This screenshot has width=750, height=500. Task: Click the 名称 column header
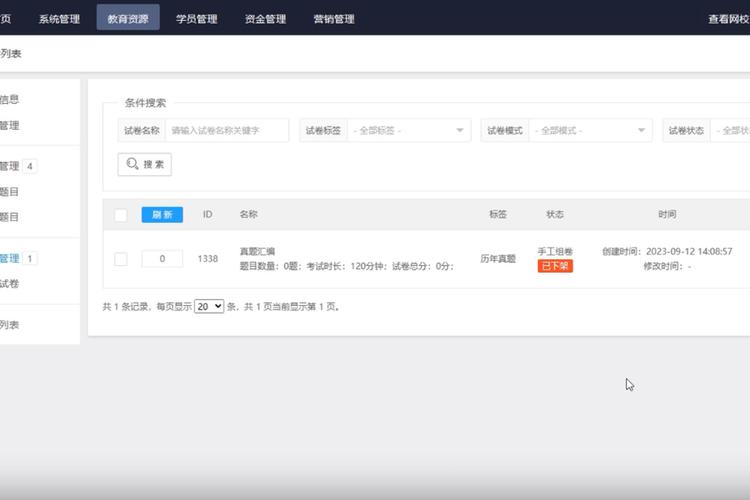pos(249,214)
